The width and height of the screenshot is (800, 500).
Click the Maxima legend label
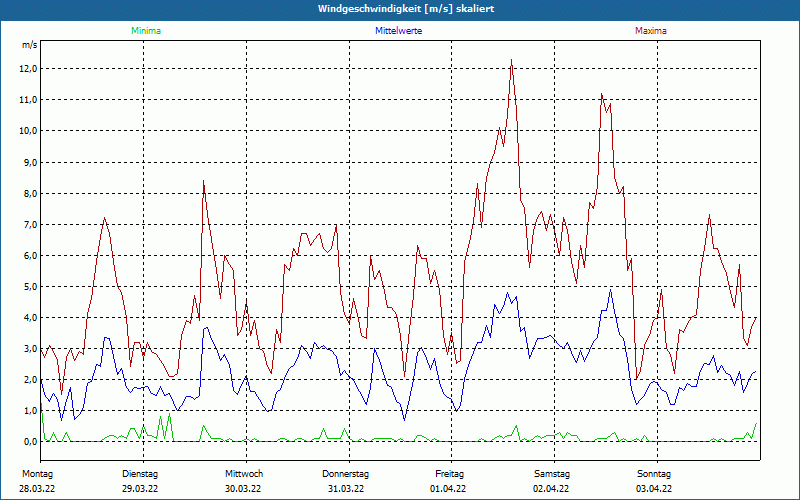[x=651, y=31]
